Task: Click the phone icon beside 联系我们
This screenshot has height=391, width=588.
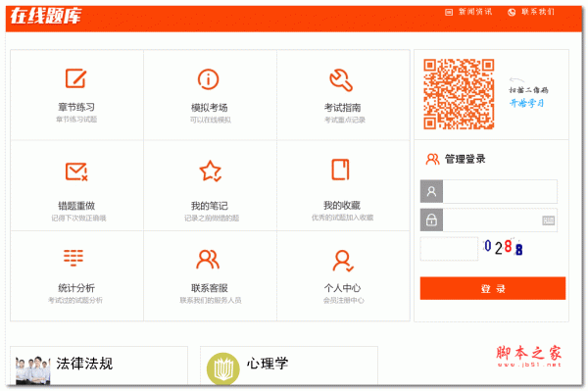Action: click(x=512, y=13)
